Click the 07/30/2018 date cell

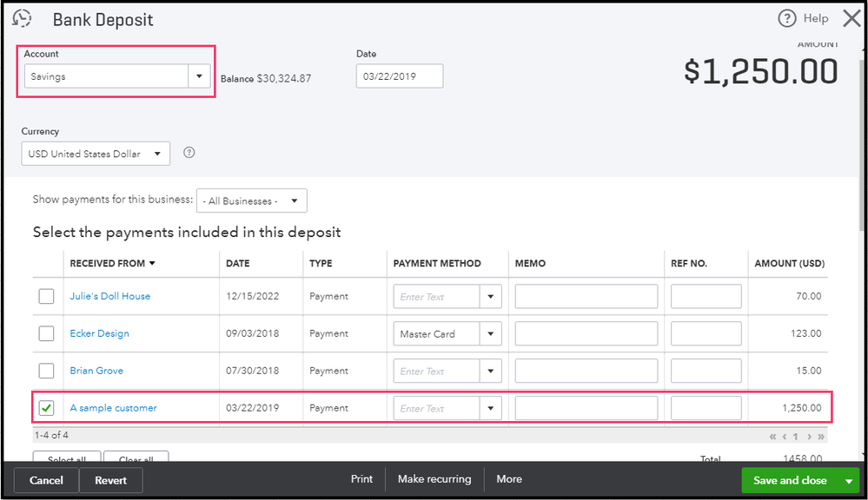[x=253, y=371]
